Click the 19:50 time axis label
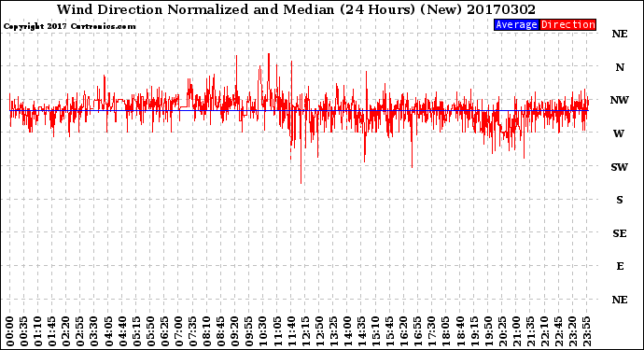644x350 pixels. (488, 331)
